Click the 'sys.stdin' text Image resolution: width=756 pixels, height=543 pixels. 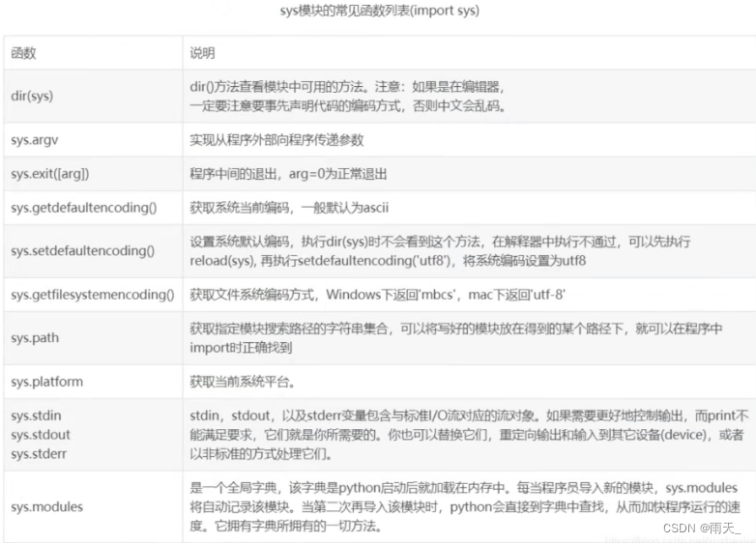tap(36, 415)
